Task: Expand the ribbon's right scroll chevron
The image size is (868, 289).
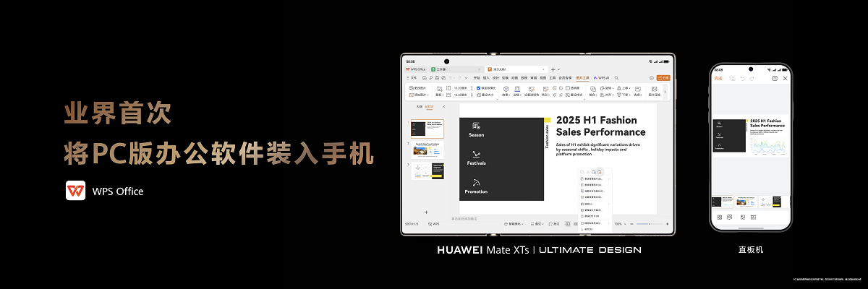Action: click(665, 91)
